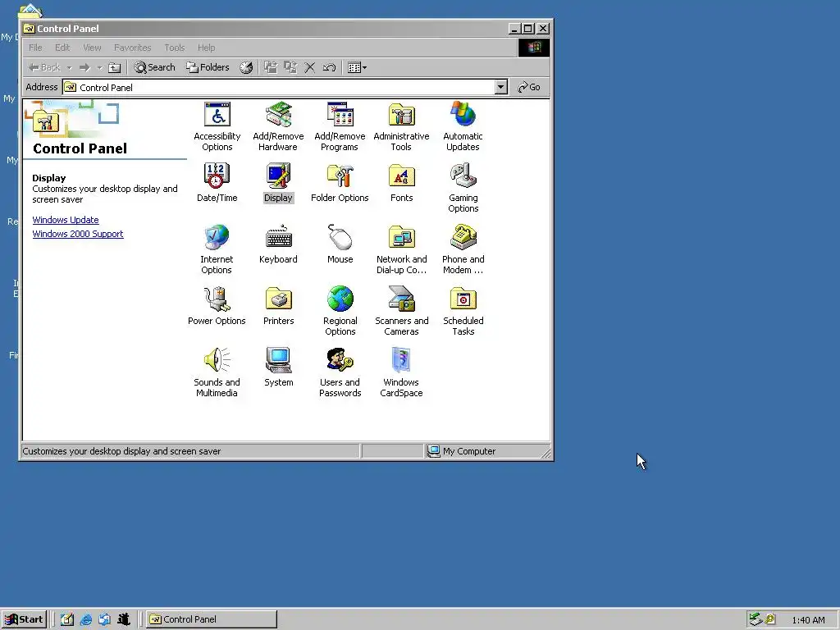Toggle the Folders pane button

[x=208, y=67]
